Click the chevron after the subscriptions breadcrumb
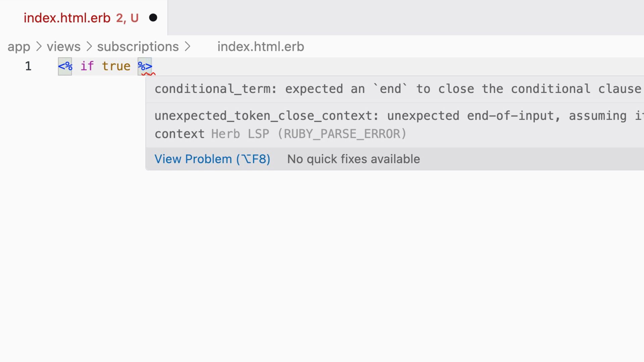Screen dimensions: 644x362 pyautogui.click(x=187, y=47)
